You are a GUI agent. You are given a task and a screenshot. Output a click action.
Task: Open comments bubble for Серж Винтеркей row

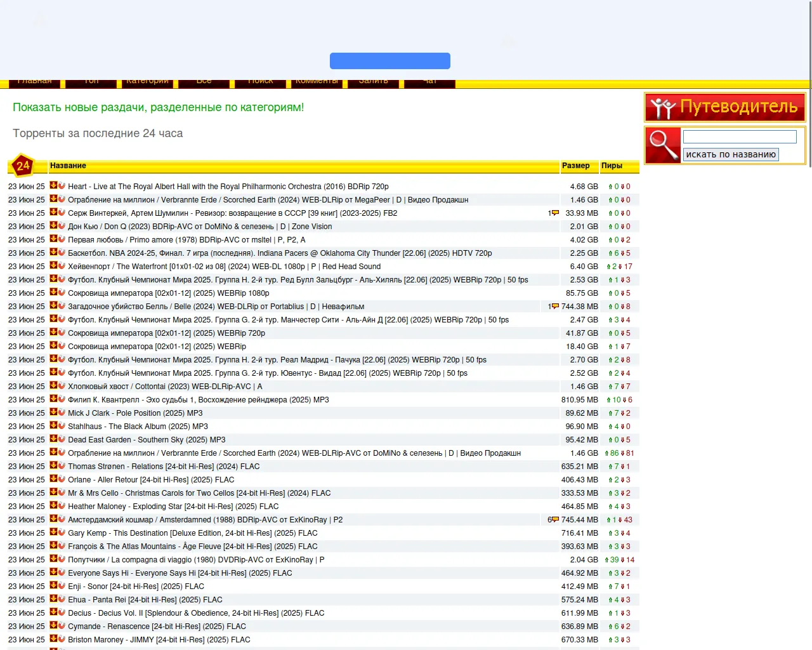tap(555, 213)
